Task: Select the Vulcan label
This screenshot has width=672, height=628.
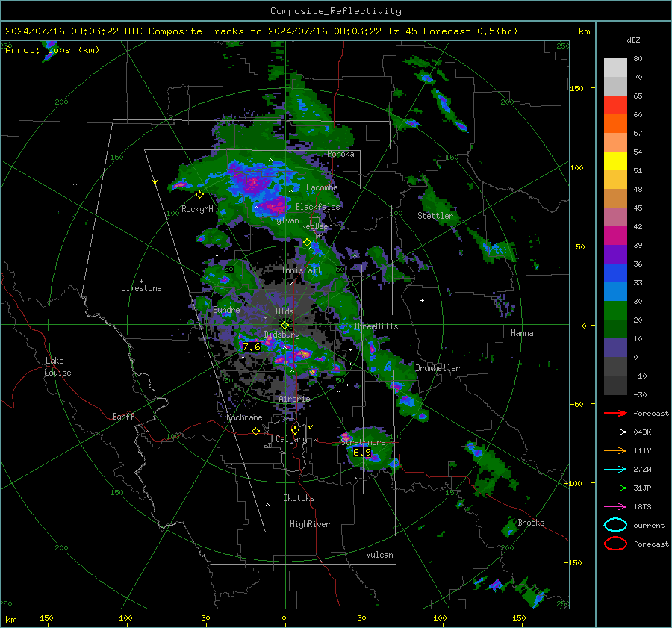Action: point(379,555)
